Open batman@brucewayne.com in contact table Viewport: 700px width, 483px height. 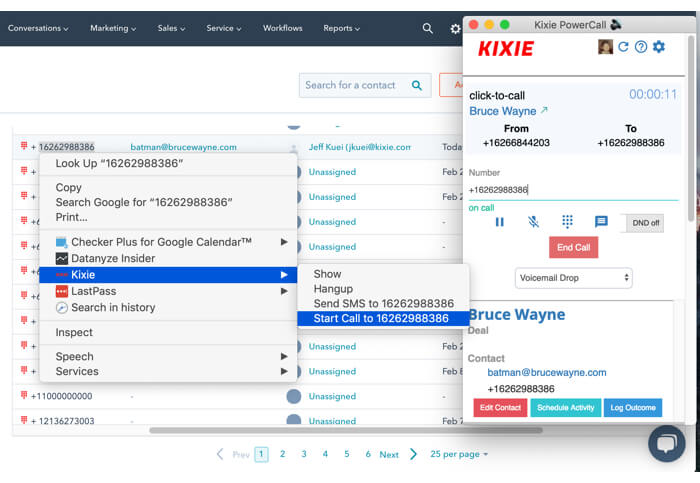(183, 147)
